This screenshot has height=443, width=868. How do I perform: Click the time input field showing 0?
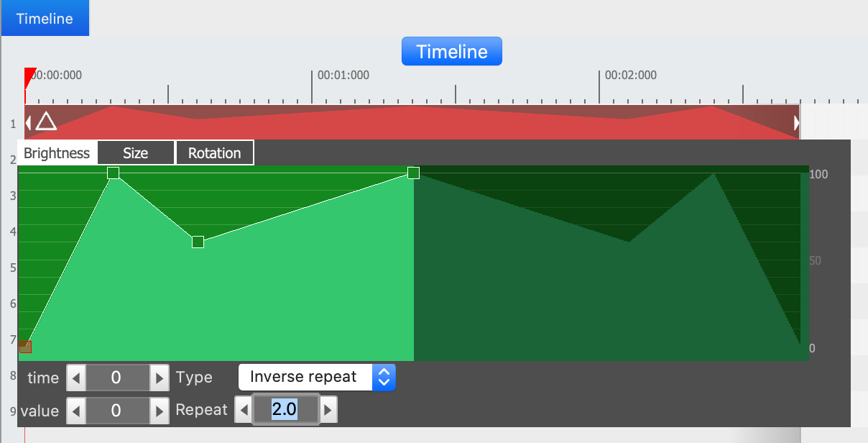point(117,377)
